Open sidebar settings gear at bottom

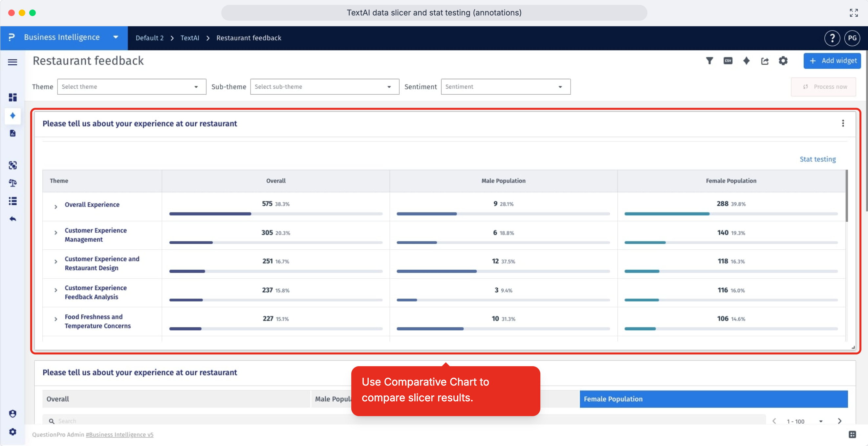click(x=12, y=432)
